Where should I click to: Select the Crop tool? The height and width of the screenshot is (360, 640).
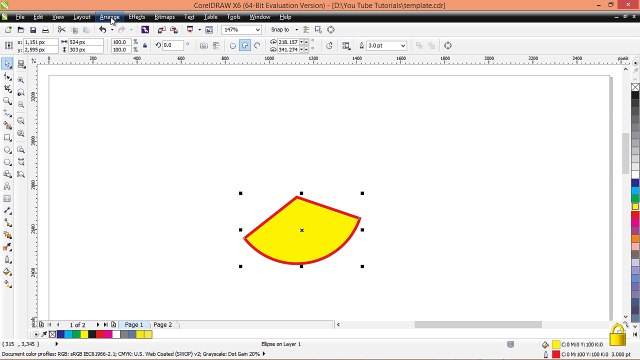click(7, 89)
